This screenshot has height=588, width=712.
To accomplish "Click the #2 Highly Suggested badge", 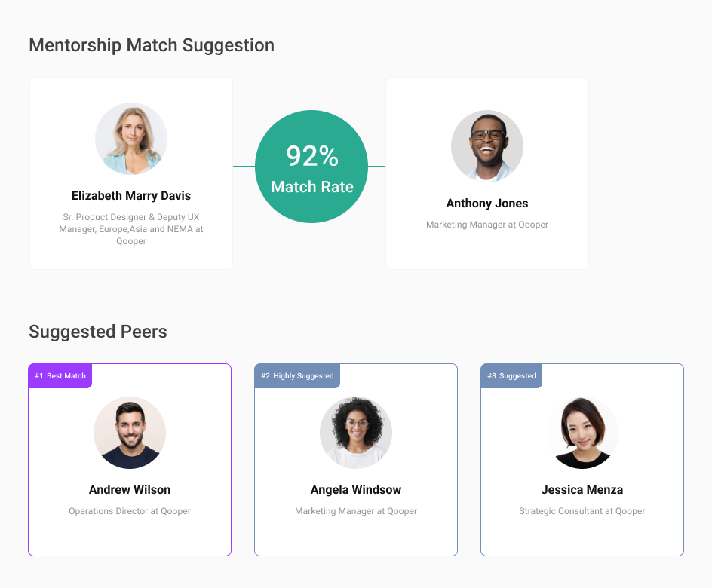I will coord(297,375).
